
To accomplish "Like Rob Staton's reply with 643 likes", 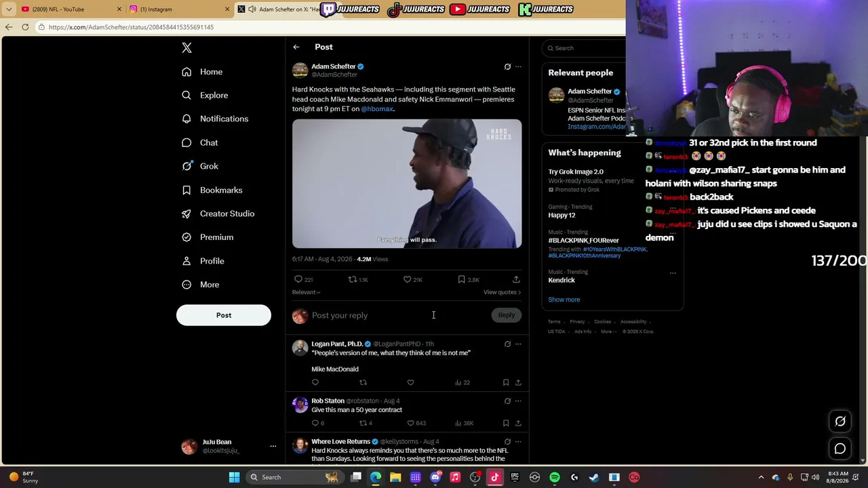I will click(416, 423).
